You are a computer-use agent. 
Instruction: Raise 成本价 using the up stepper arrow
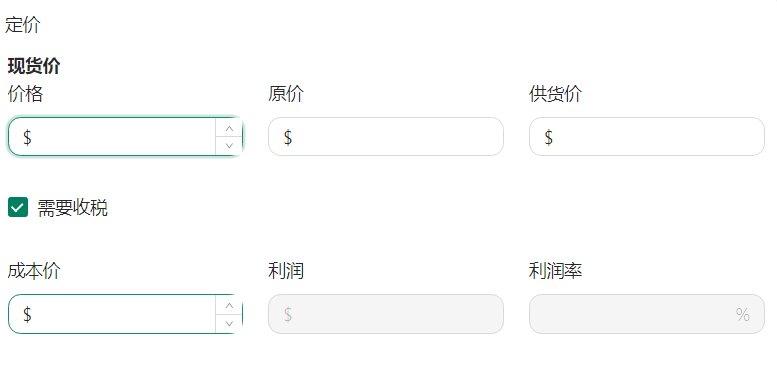229,305
